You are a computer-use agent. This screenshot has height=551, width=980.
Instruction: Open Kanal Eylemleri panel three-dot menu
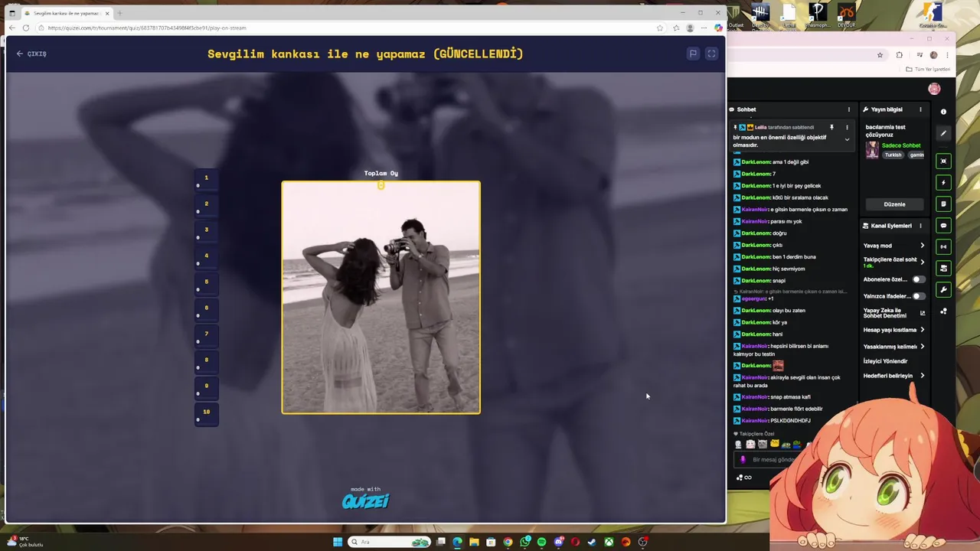(920, 226)
